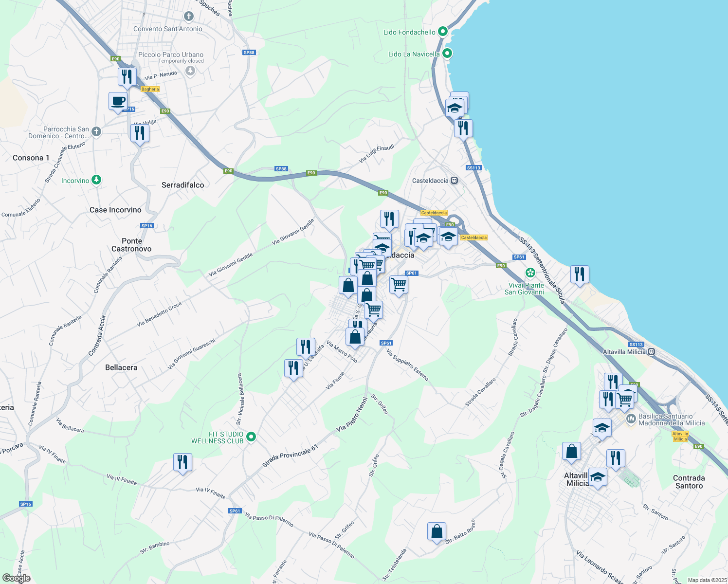Select the restaurant marker on Via IV Finaite
The image size is (728, 584).
tap(182, 463)
